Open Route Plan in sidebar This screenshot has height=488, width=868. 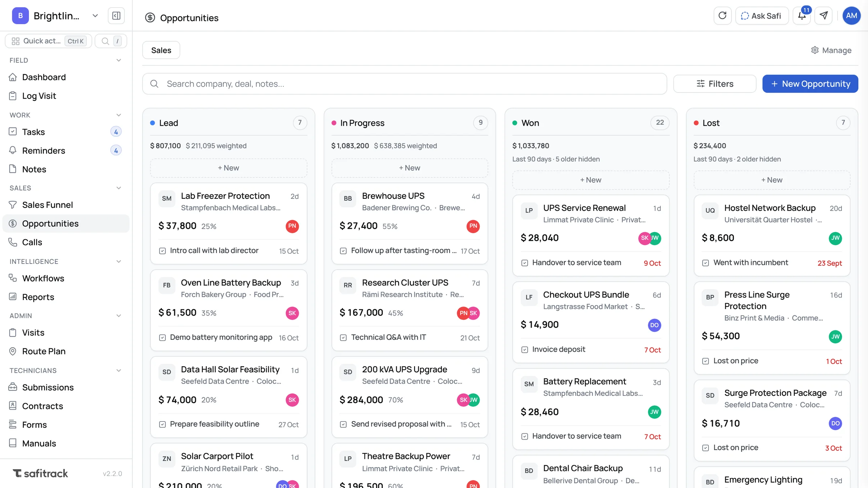66,351
